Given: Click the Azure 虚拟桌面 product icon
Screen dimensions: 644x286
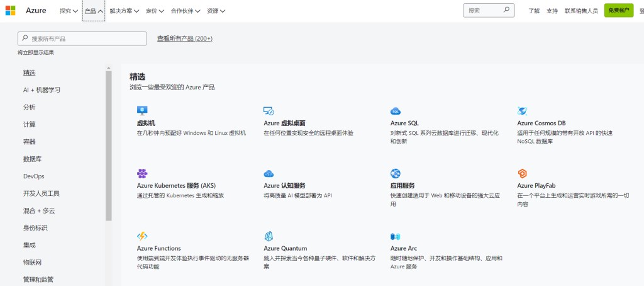Looking at the screenshot, I should (x=269, y=111).
